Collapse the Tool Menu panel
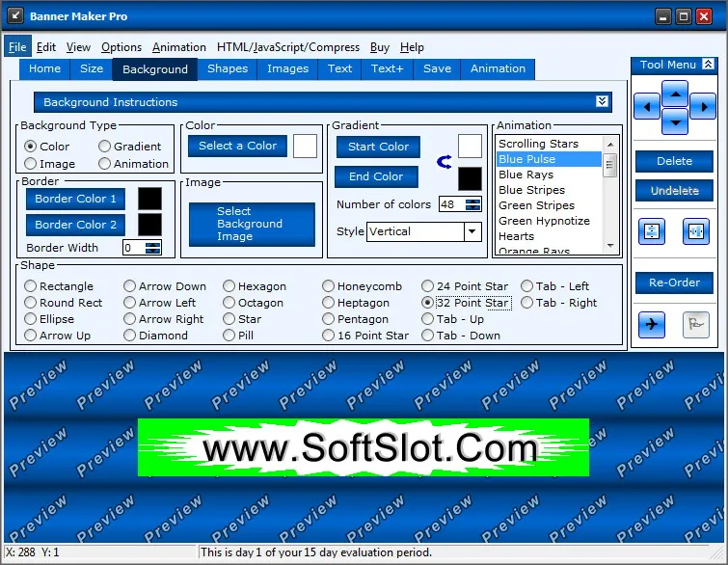The image size is (728, 565). point(708,64)
